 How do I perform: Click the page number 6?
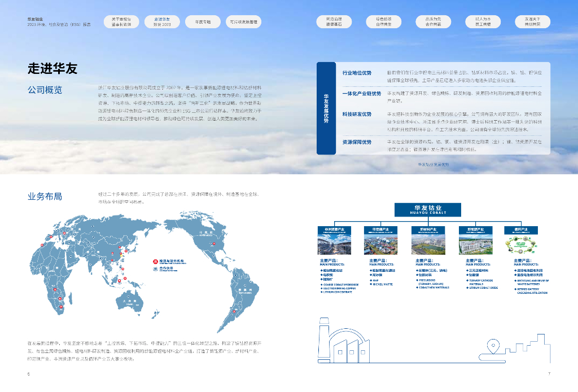29,374
